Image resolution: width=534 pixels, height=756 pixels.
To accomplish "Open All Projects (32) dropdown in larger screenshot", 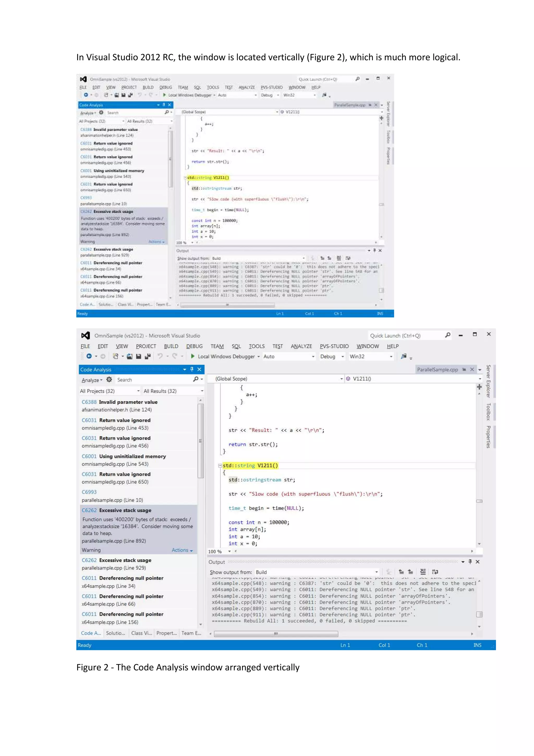I will tap(110, 391).
